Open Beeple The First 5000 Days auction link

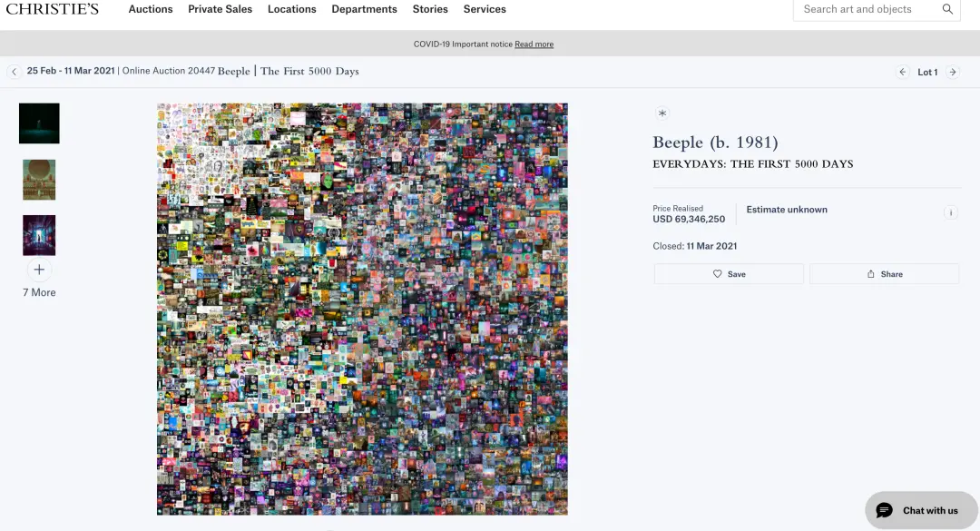tap(289, 72)
